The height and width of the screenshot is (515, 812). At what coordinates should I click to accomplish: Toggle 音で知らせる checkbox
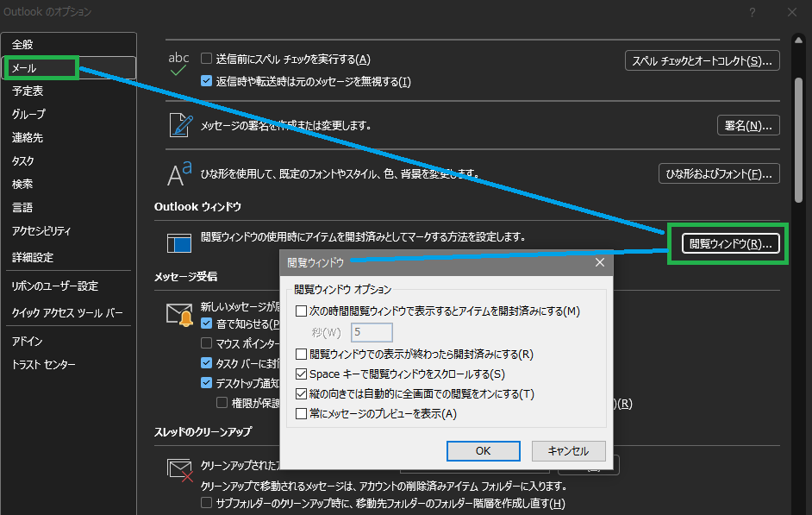[206, 323]
